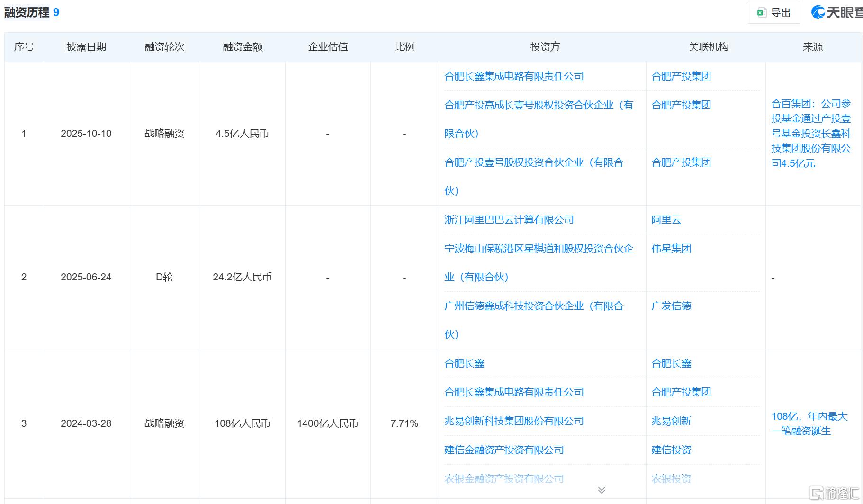This screenshot has height=504, width=863.
Task: Click the 天眼查 logo
Action: [x=837, y=12]
